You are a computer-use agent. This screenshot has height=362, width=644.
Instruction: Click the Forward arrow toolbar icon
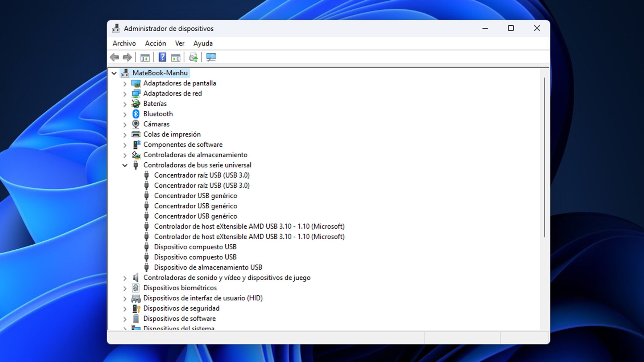pos(127,58)
